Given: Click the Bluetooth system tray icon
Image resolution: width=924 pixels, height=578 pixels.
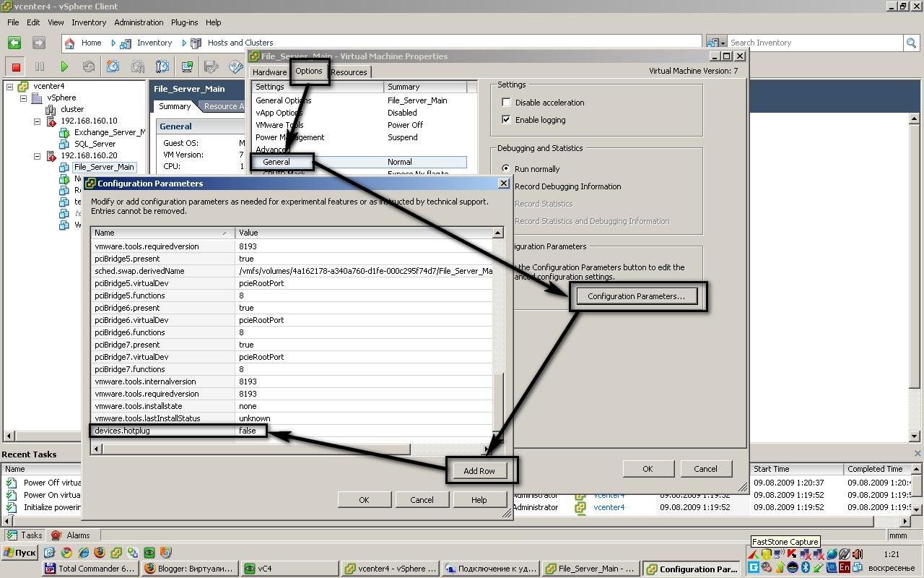Looking at the screenshot, I should pos(806,568).
